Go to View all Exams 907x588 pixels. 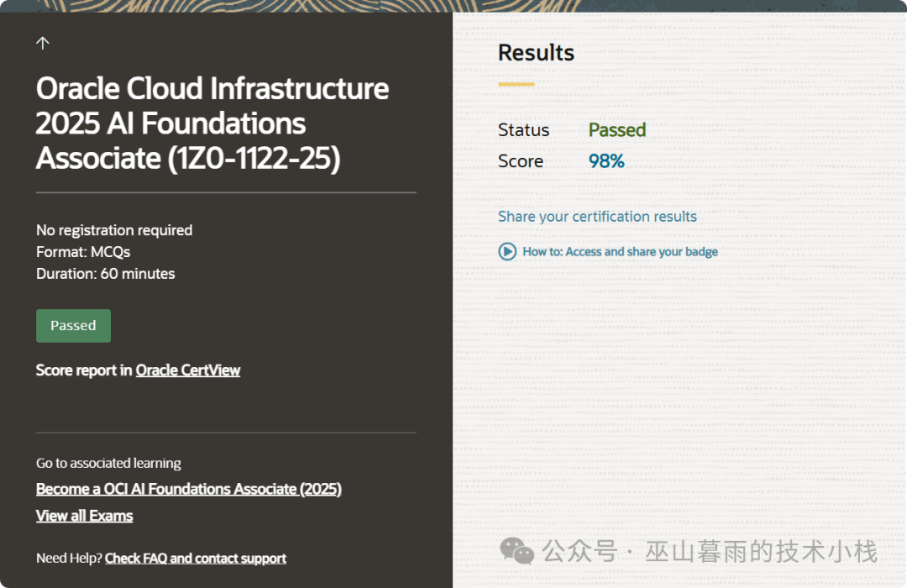click(x=85, y=516)
